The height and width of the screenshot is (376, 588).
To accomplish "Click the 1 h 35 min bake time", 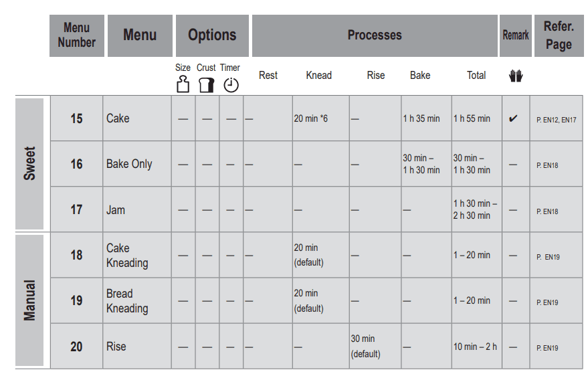I will click(x=421, y=118).
